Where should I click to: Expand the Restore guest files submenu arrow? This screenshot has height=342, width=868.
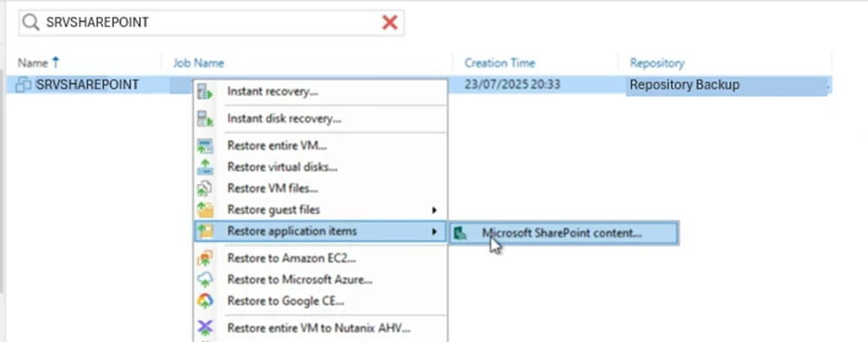435,210
